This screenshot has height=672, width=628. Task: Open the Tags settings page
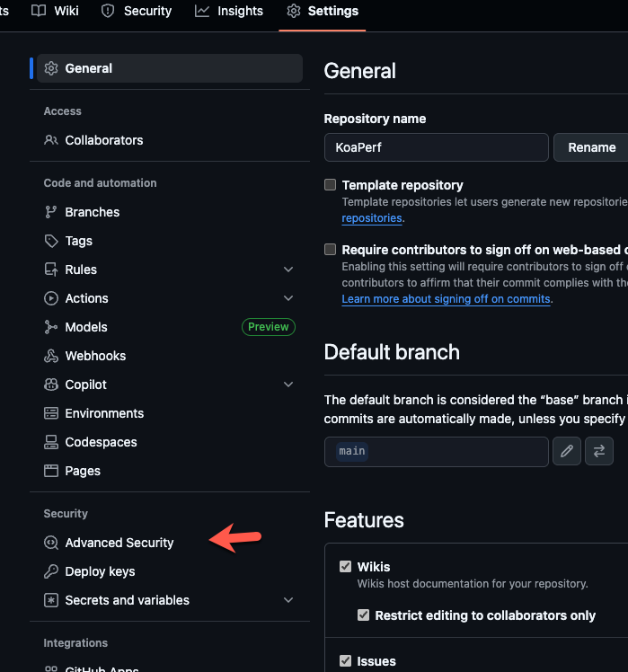(x=170, y=241)
